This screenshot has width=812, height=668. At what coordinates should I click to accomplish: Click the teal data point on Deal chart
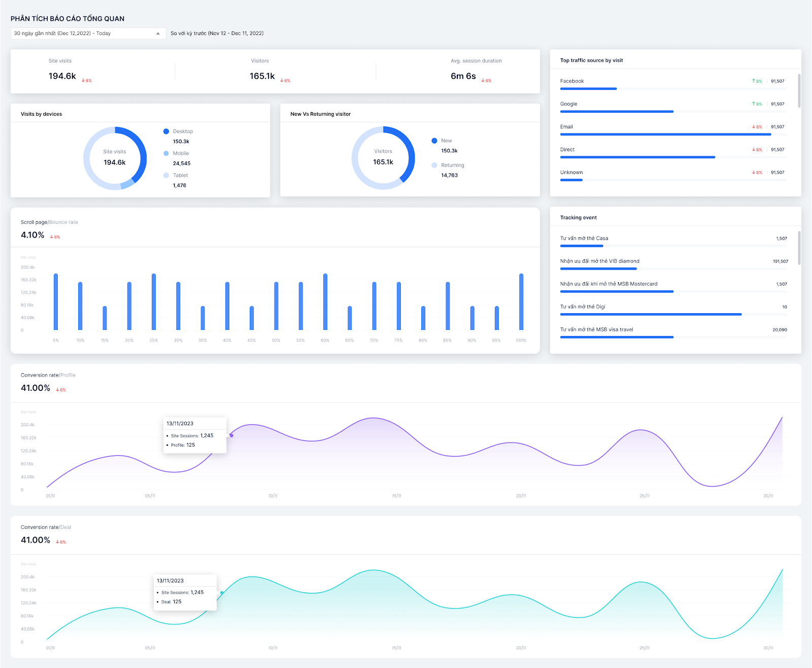(x=222, y=593)
